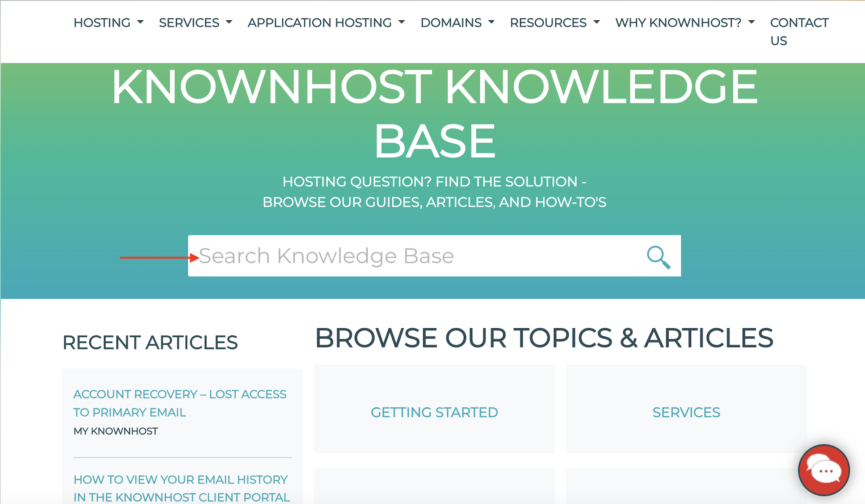Screen dimensions: 865x504
Task: Click the Recent Articles heading
Action: pos(150,342)
